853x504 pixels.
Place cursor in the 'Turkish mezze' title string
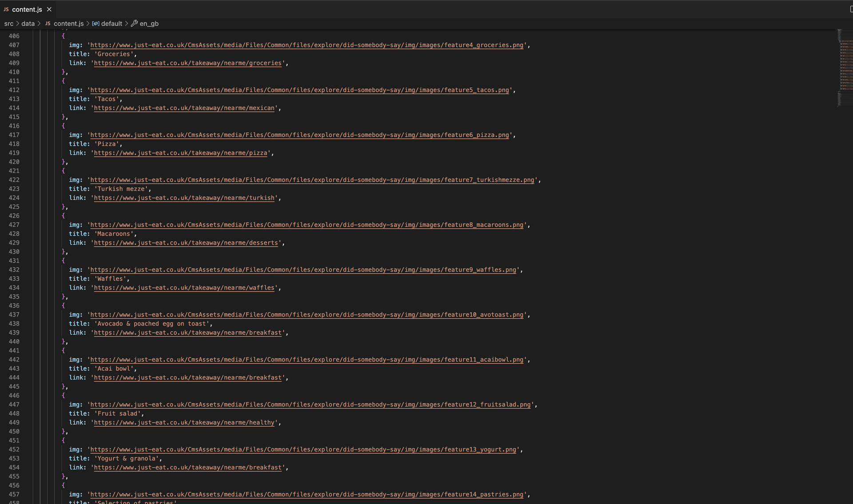121,189
